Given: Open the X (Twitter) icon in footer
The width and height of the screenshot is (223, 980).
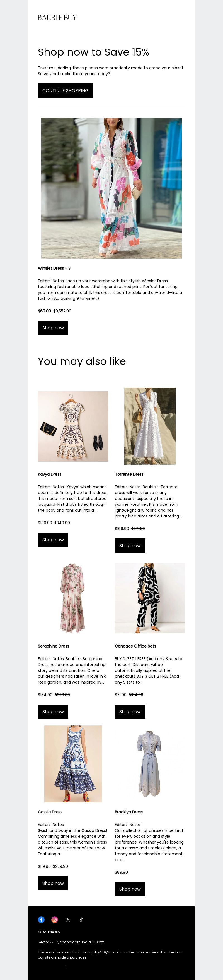Looking at the screenshot, I should point(68,919).
